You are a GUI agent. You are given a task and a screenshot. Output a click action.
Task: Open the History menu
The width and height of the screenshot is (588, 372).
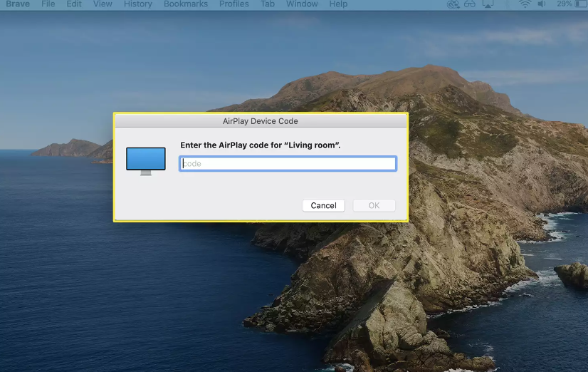(x=138, y=4)
